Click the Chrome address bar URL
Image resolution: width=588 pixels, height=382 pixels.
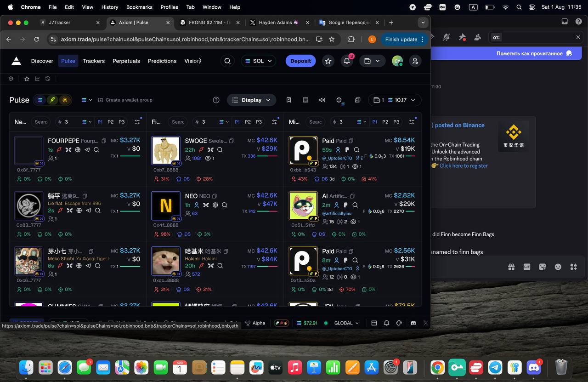pyautogui.click(x=185, y=40)
